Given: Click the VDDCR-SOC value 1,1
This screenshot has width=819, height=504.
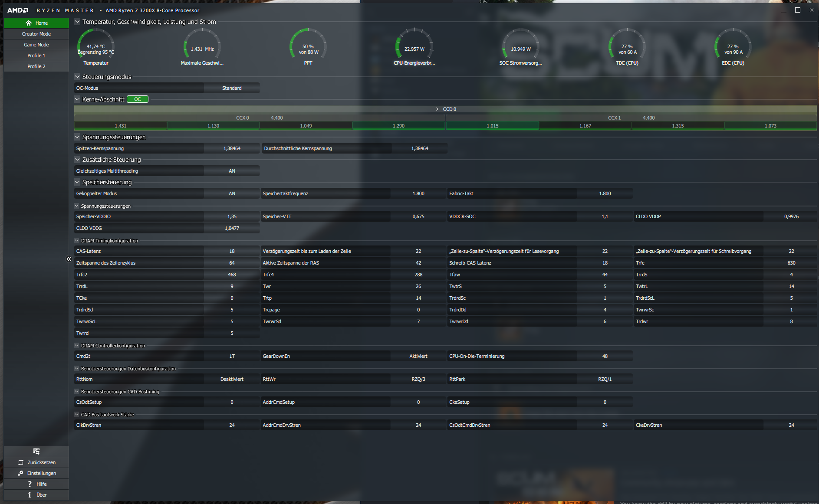Looking at the screenshot, I should [605, 216].
